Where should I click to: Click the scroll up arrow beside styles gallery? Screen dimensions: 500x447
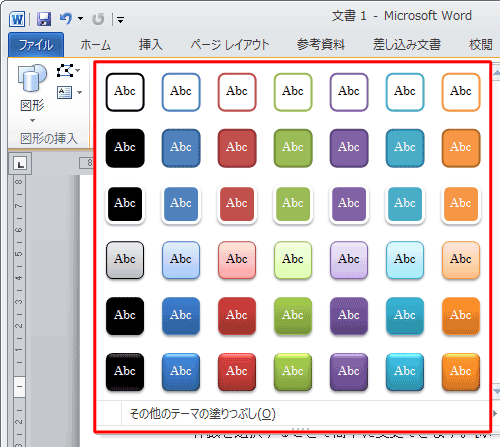click(496, 71)
